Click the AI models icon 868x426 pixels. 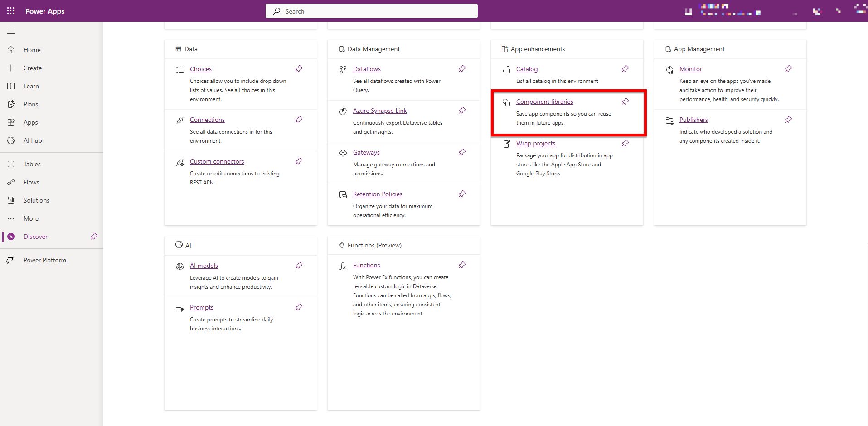(x=180, y=266)
